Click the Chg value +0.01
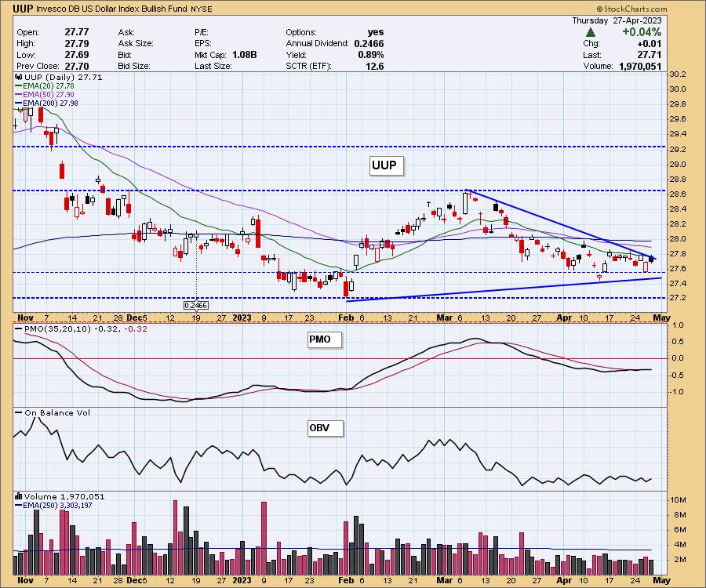Viewport: 706px width, 588px height. (650, 44)
